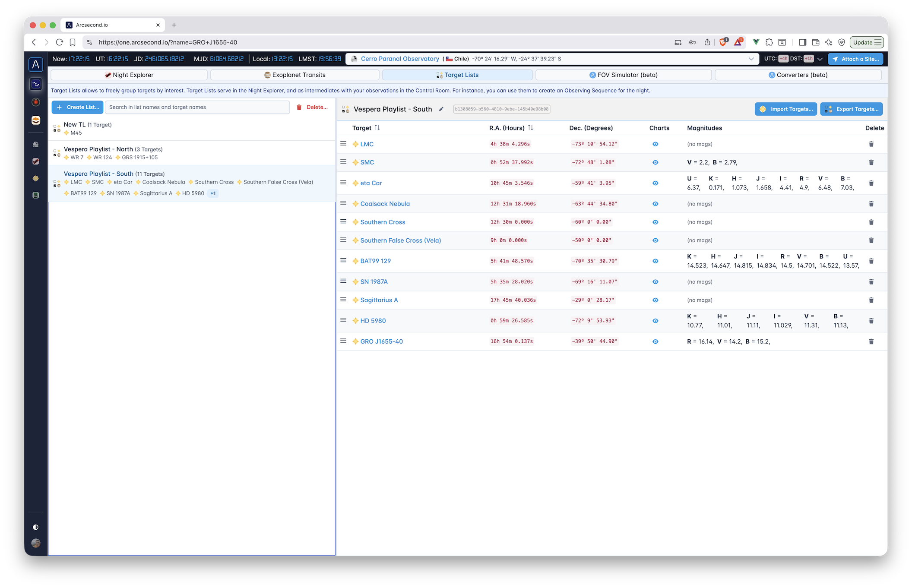Delete the Southern Cross row trash icon

click(x=871, y=222)
